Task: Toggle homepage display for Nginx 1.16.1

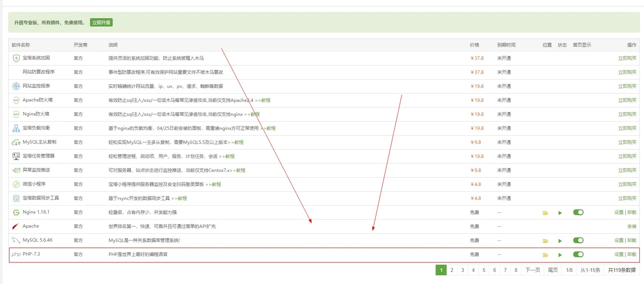Action: (578, 212)
